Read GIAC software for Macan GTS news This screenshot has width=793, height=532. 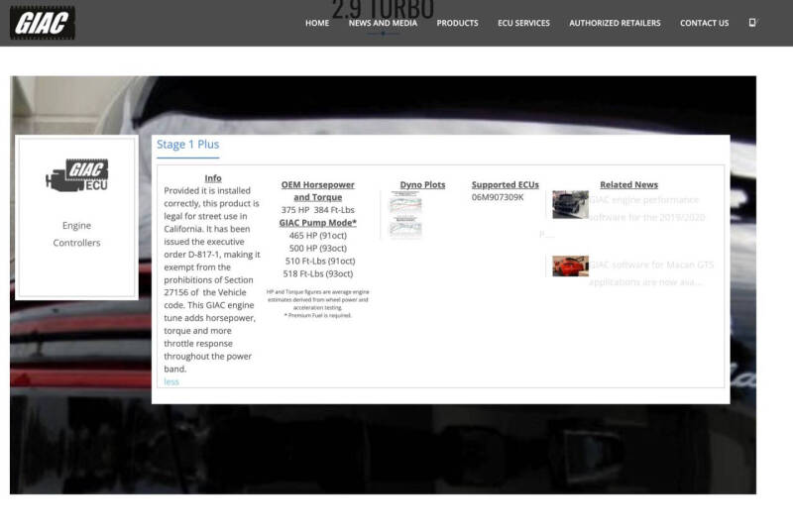(x=651, y=273)
